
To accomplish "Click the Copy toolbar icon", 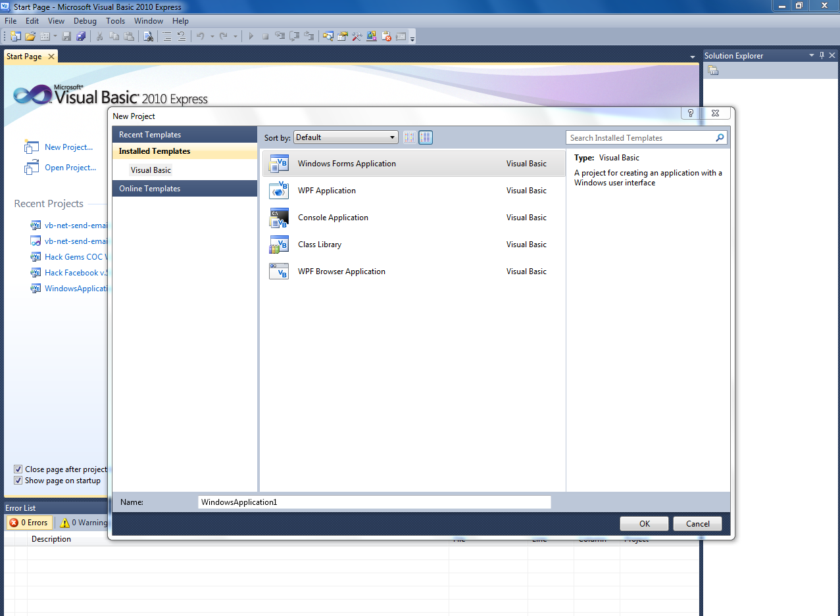I will click(x=114, y=36).
